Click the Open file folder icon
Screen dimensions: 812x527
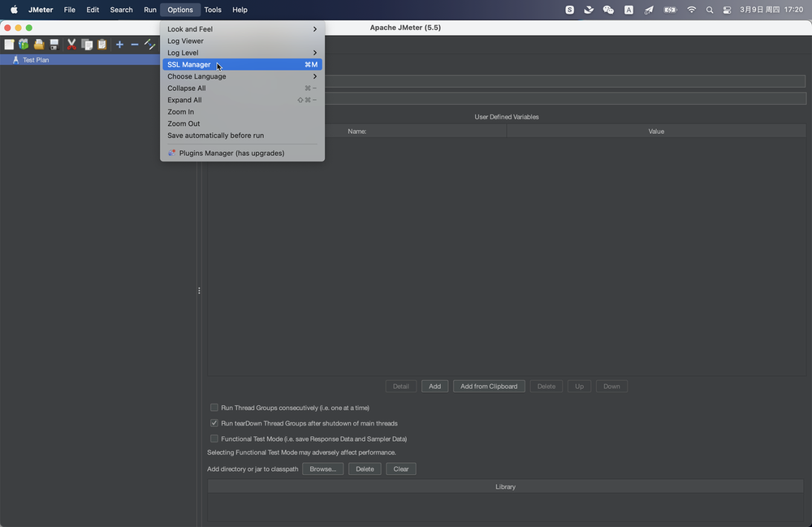(38, 45)
